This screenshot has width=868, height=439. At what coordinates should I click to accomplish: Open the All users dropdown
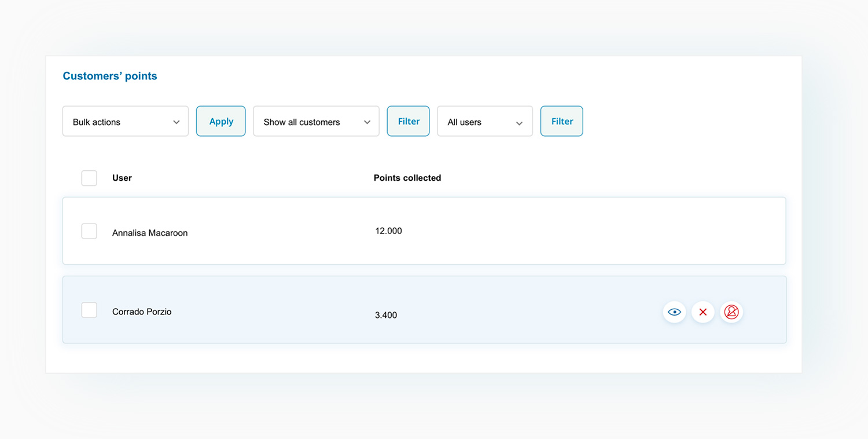[x=484, y=121]
